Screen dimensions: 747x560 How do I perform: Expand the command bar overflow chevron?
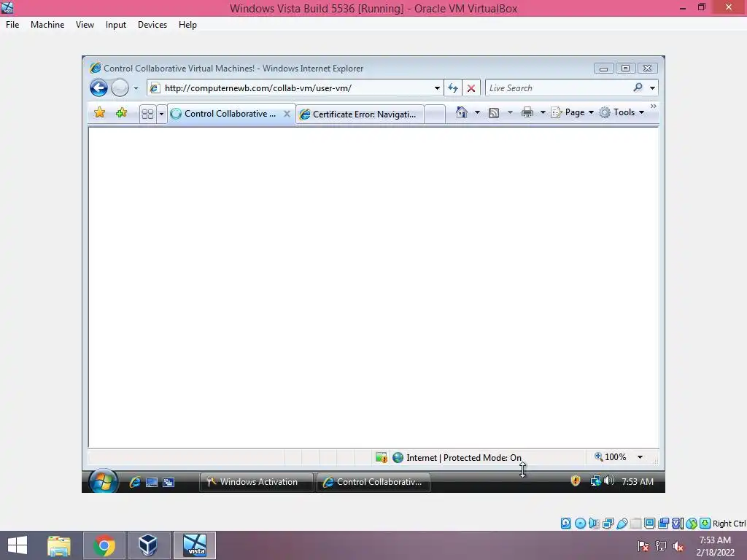(653, 106)
